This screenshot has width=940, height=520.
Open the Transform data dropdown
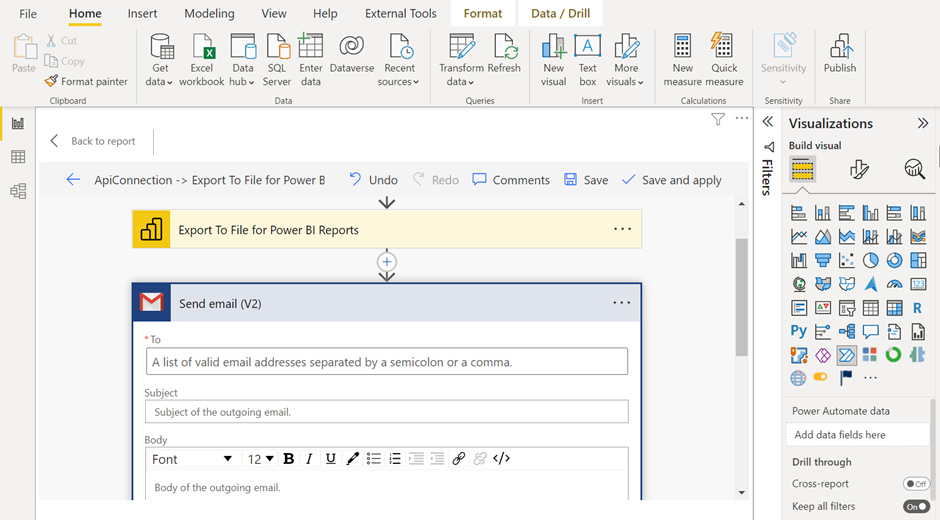(461, 60)
